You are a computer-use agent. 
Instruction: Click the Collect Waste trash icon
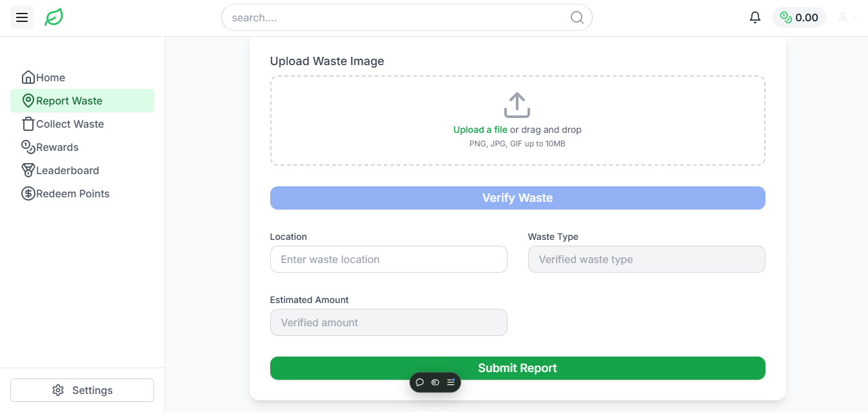tap(28, 123)
